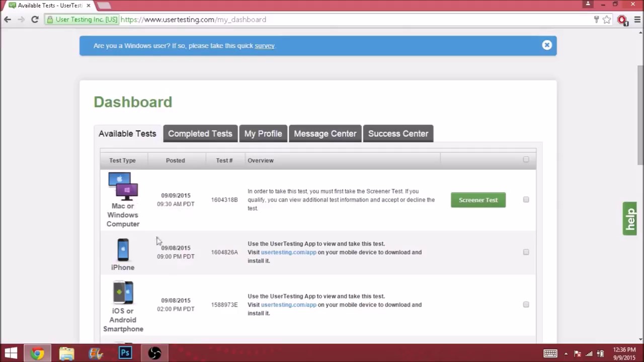Click the paintbrush app icon in taskbar
Screen dimensions: 644x362
[x=96, y=353]
